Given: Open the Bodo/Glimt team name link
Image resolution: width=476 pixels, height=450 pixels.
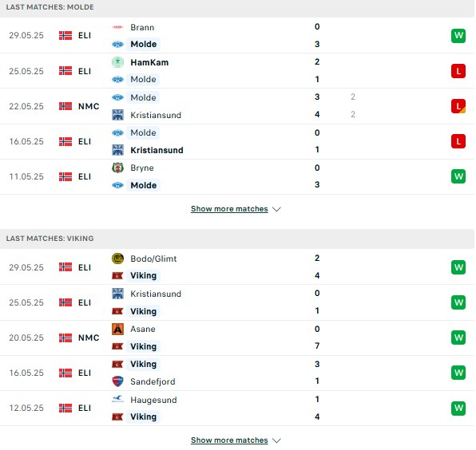Looking at the screenshot, I should coord(153,259).
